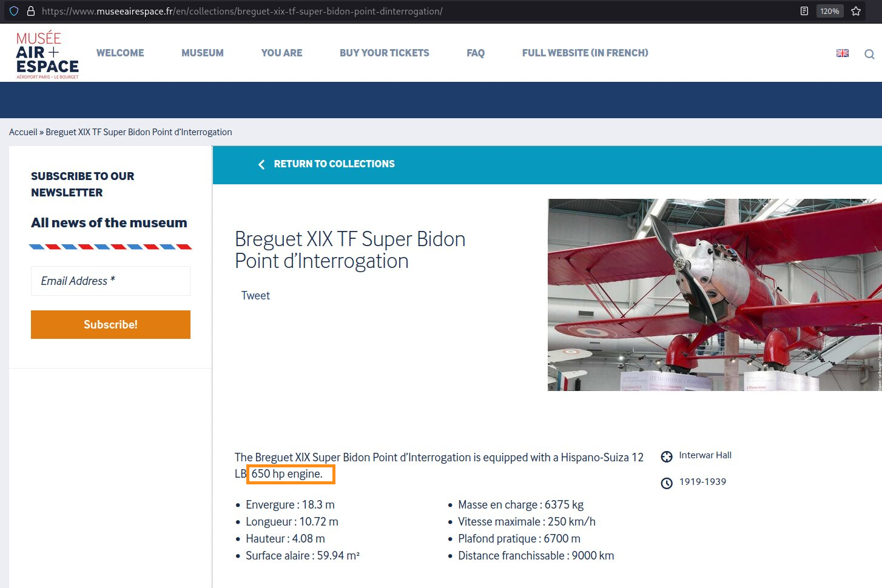Viewport: 882px width, 588px height.
Task: Click the Email Address input field
Action: pyautogui.click(x=110, y=281)
